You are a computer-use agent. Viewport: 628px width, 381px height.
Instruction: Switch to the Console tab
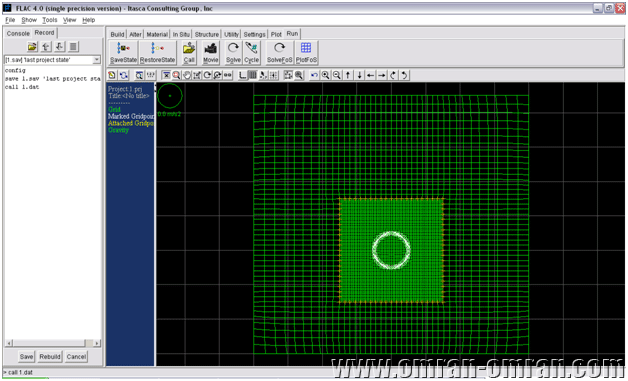pyautogui.click(x=18, y=33)
